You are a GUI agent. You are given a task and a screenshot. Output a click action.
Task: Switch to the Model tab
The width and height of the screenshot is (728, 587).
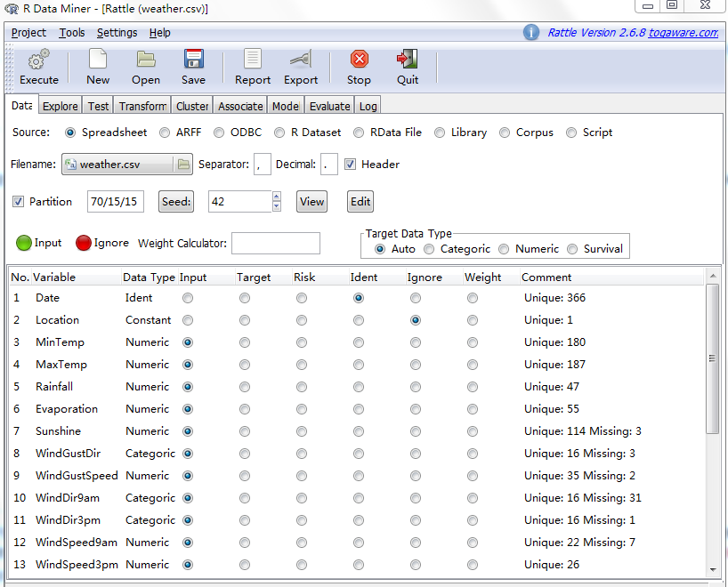pyautogui.click(x=286, y=106)
